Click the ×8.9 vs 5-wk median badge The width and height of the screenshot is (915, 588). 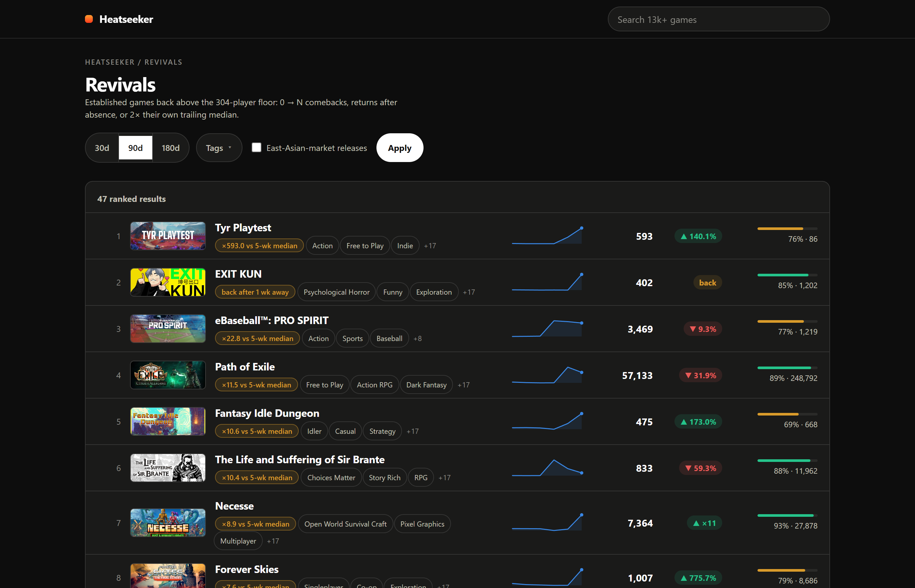(x=256, y=524)
